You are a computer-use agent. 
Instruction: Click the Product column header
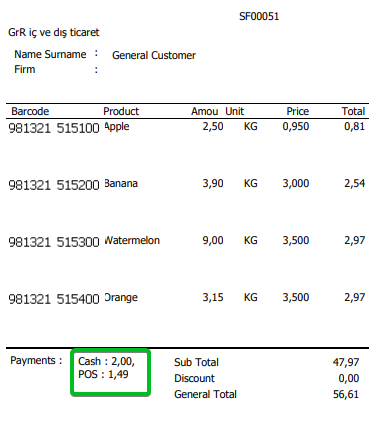121,111
